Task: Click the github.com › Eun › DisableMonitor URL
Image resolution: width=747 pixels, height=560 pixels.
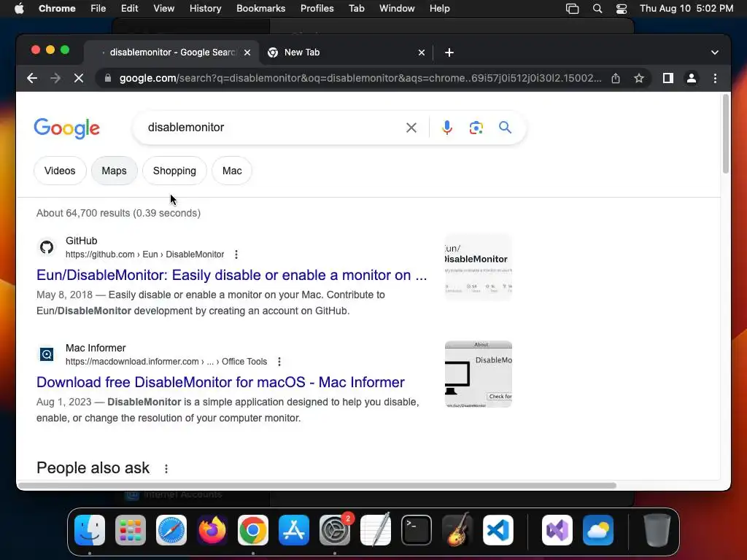Action: pyautogui.click(x=145, y=254)
